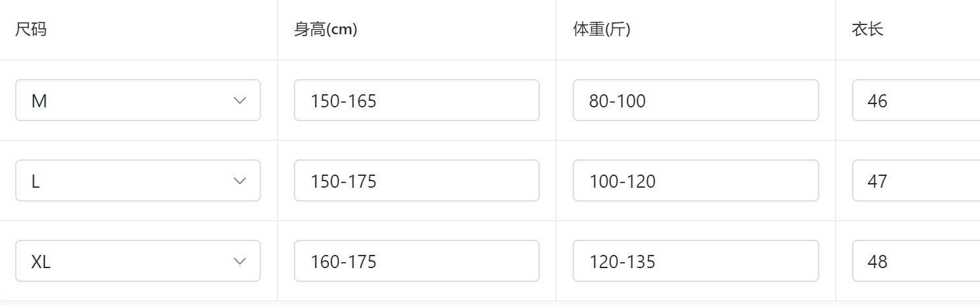Click the chevron arrow in the M size selector
Image resolution: width=980 pixels, height=305 pixels.
pyautogui.click(x=240, y=101)
